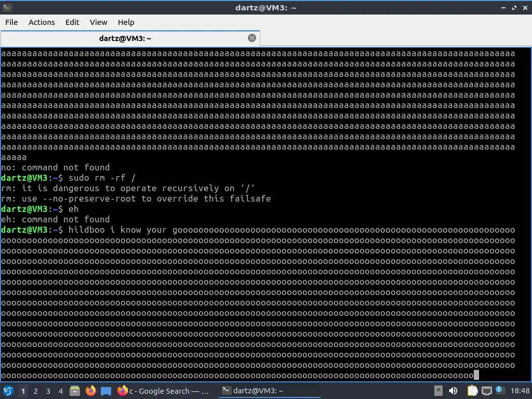The image size is (532, 399).
Task: Launch the file manager from the taskbar
Action: click(x=75, y=391)
